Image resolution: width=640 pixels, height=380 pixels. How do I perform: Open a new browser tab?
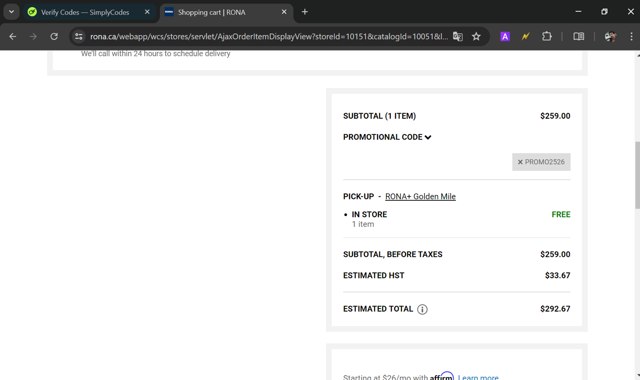(304, 12)
